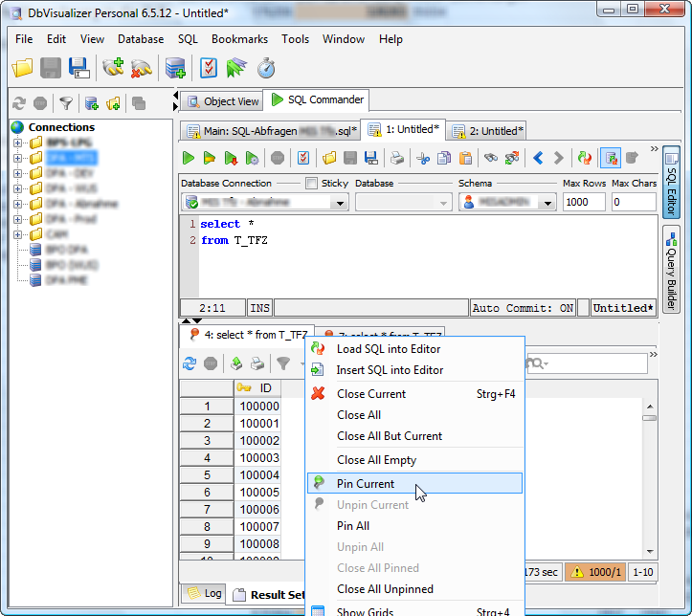This screenshot has height=616, width=692.
Task: Click the Disconnect All icon in main toolbar
Action: [142, 68]
